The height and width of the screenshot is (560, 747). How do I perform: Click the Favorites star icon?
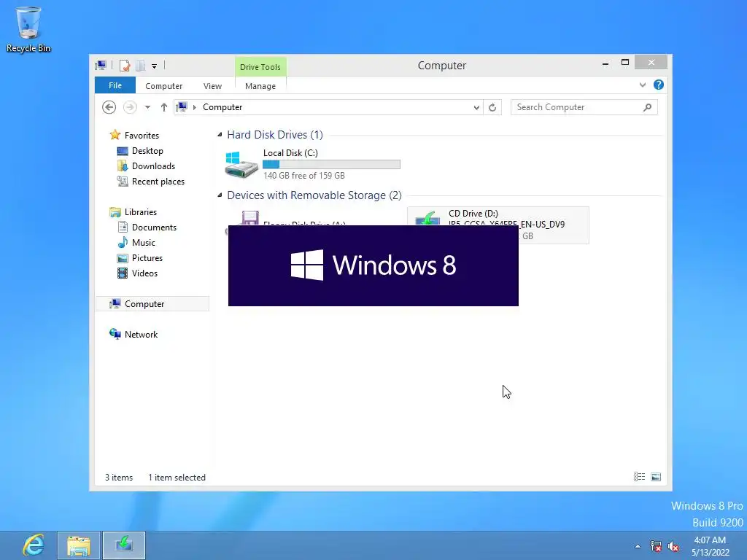pyautogui.click(x=115, y=135)
